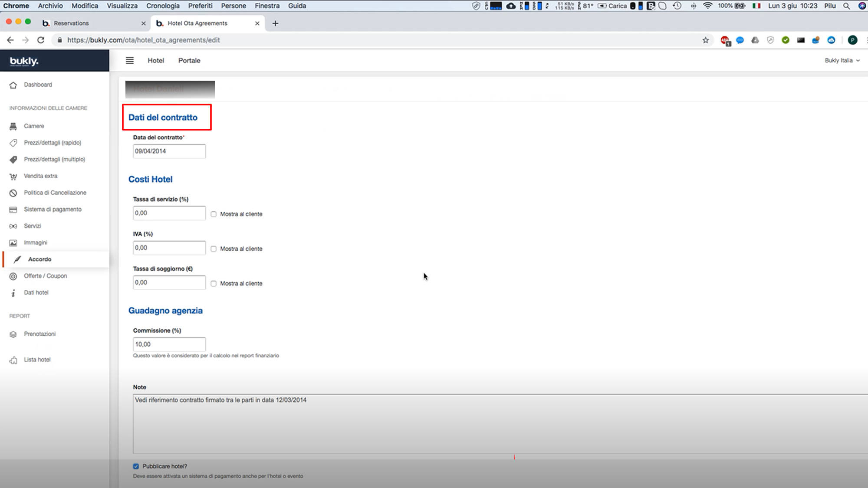Image resolution: width=868 pixels, height=488 pixels.
Task: Click the browser address bar URL
Action: pos(143,40)
